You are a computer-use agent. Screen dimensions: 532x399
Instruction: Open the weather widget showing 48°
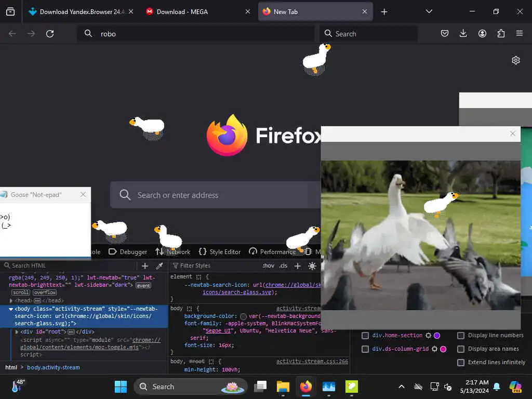coord(18,386)
